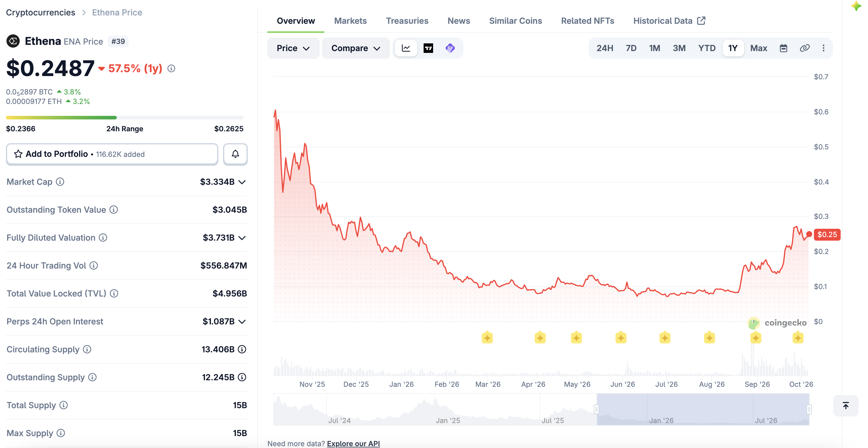Copy chart link via chain icon

click(805, 48)
